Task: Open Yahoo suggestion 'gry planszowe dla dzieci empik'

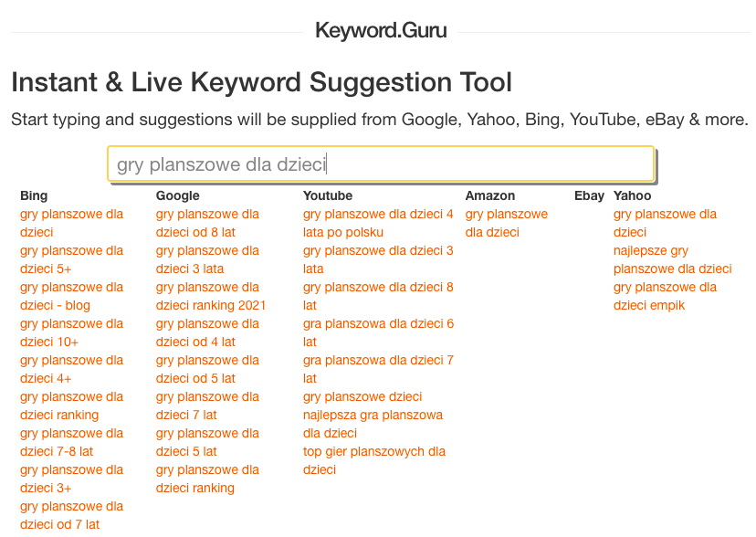Action: tap(665, 296)
